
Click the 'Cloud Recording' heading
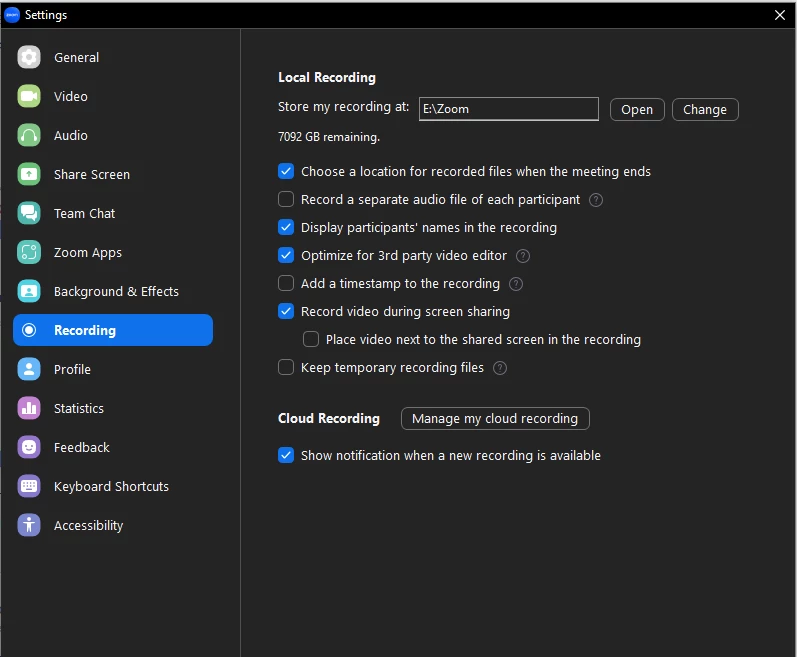(x=329, y=418)
